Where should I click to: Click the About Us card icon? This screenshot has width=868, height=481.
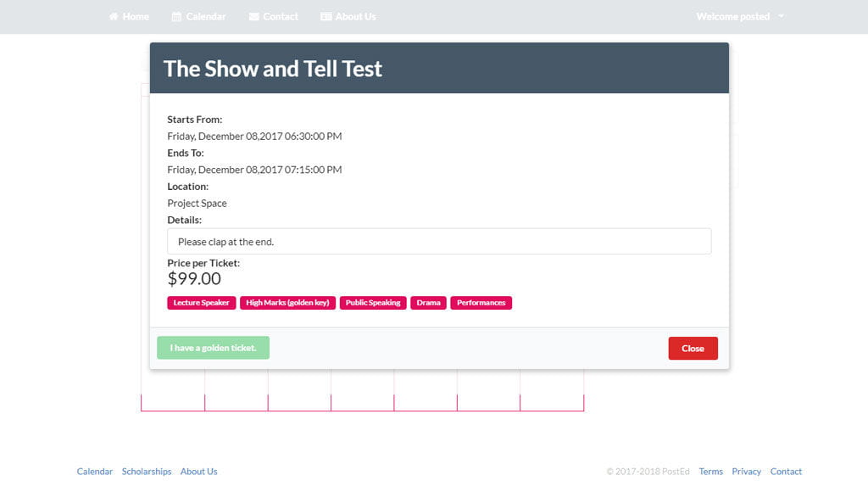click(x=326, y=17)
